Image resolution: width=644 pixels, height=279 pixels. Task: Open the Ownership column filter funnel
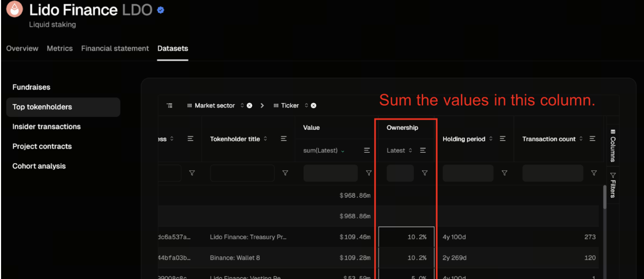tap(425, 173)
